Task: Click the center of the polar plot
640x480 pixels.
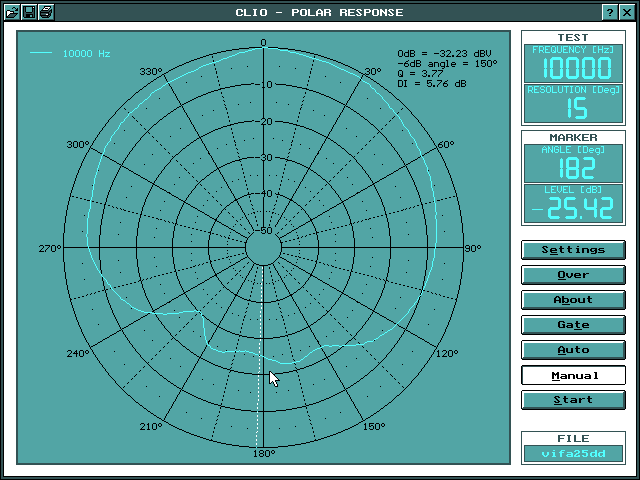Action: tap(263, 249)
